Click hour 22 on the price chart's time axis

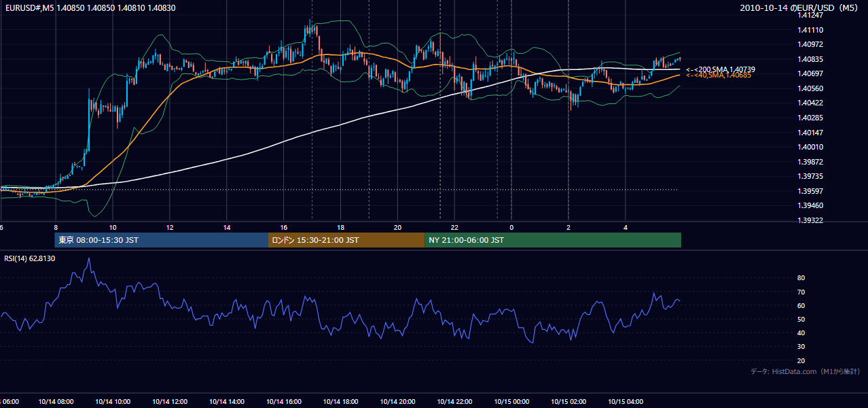454,227
